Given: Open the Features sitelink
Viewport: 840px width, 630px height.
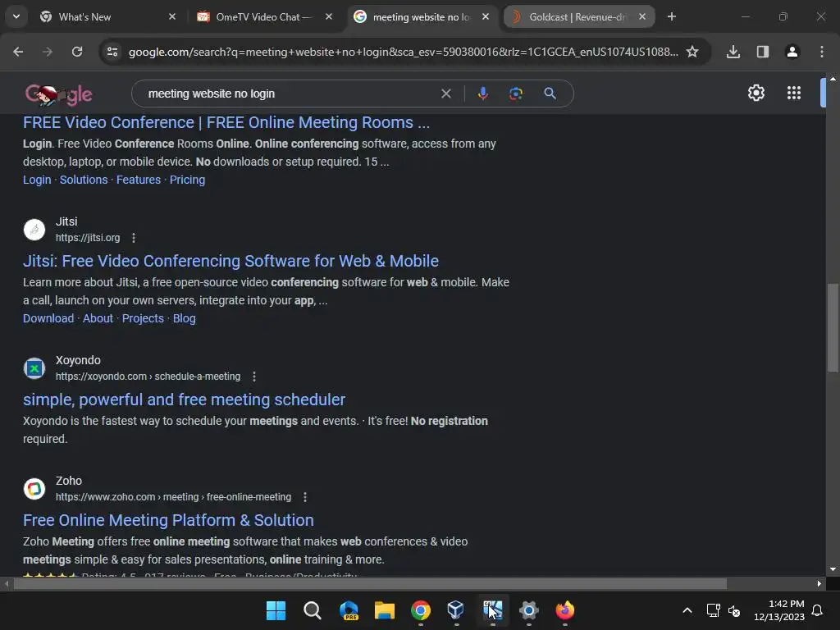Looking at the screenshot, I should (139, 180).
